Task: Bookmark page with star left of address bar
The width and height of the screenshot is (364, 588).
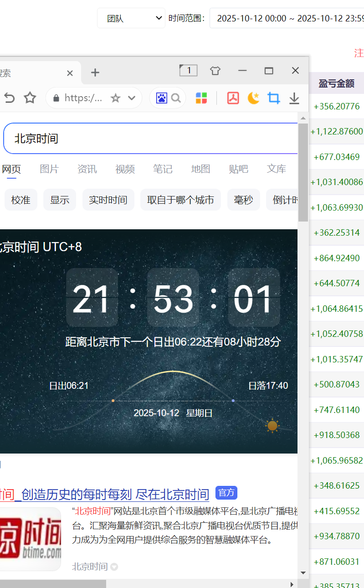Action: [x=30, y=98]
